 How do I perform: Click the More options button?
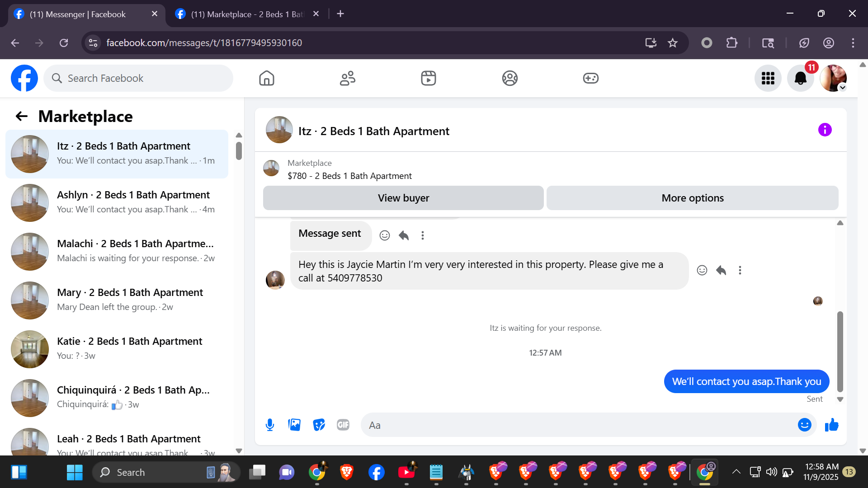692,198
